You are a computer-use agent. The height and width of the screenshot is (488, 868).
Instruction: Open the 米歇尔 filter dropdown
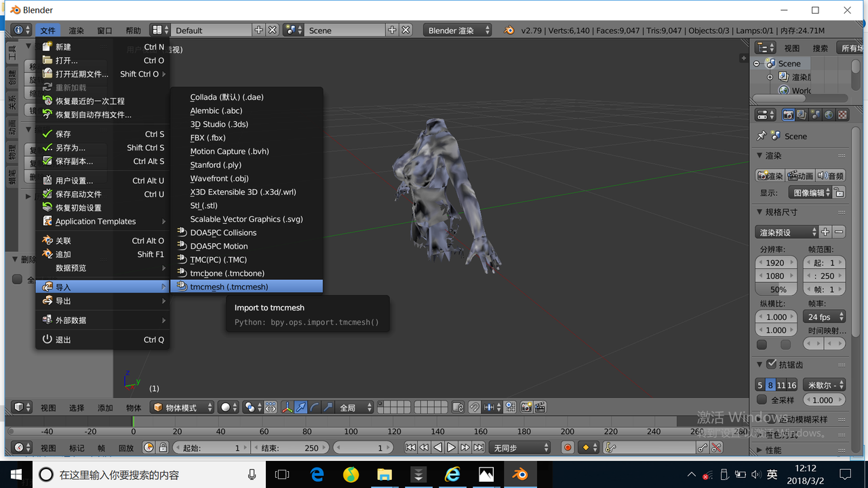pos(825,385)
